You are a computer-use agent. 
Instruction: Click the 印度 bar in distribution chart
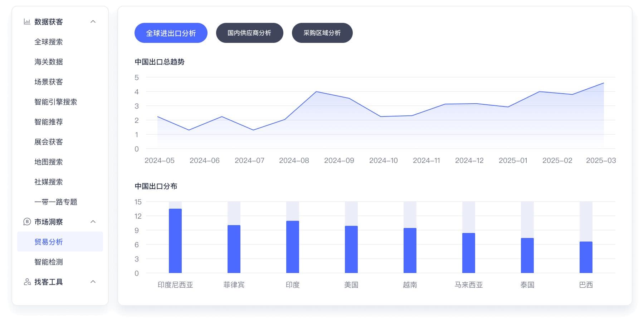(293, 247)
